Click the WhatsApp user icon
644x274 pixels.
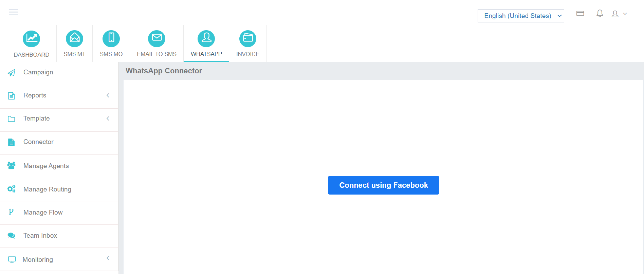206,39
